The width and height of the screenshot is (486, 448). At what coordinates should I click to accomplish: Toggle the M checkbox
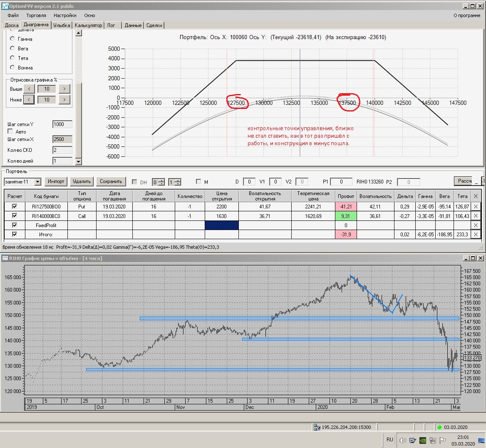pos(198,181)
